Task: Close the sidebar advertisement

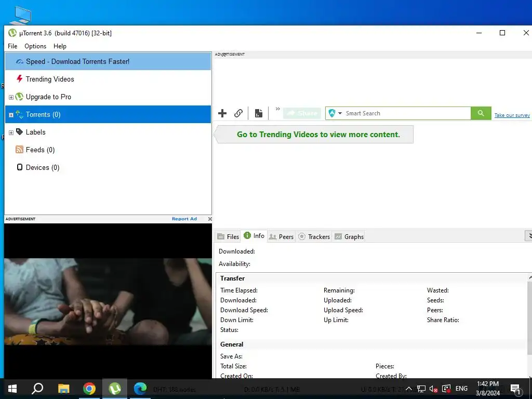Action: point(210,219)
